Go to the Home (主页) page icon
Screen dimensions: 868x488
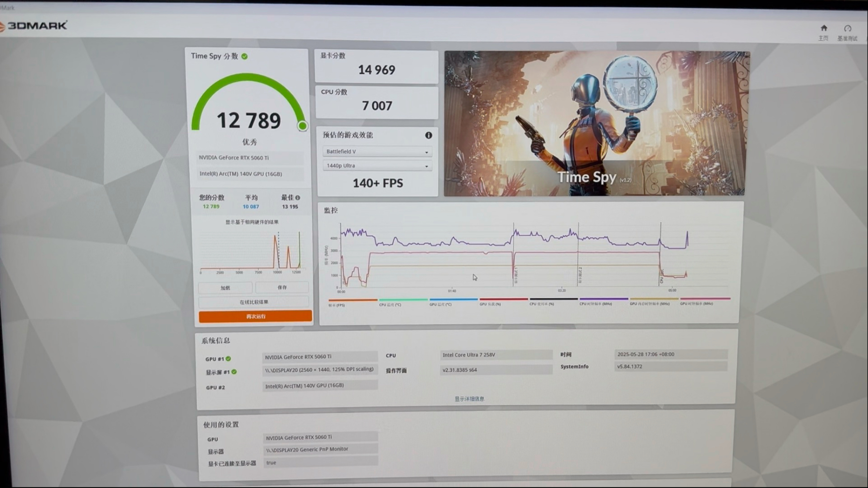(x=823, y=28)
